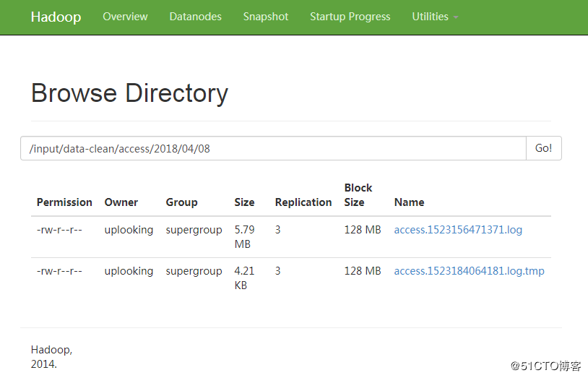Image resolution: width=588 pixels, height=378 pixels.
Task: Switch to the Snapshot tab
Action: [266, 17]
